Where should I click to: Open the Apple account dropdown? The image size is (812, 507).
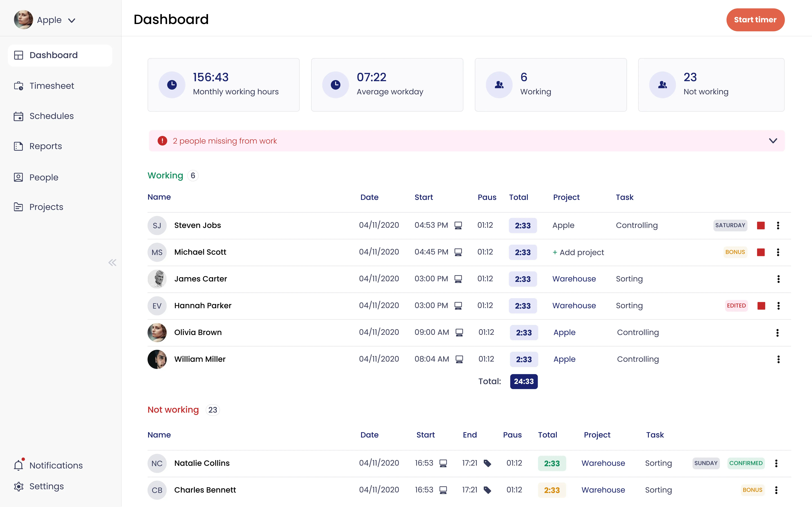[x=72, y=21]
